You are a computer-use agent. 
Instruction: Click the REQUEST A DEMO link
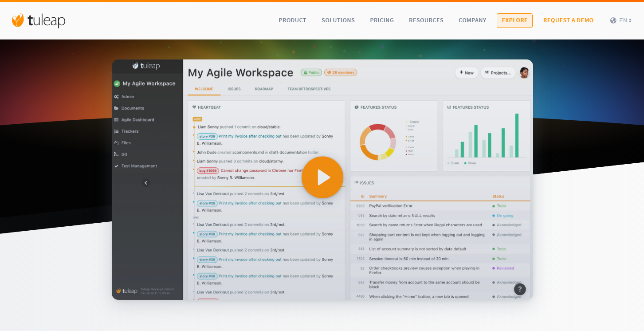pyautogui.click(x=568, y=20)
